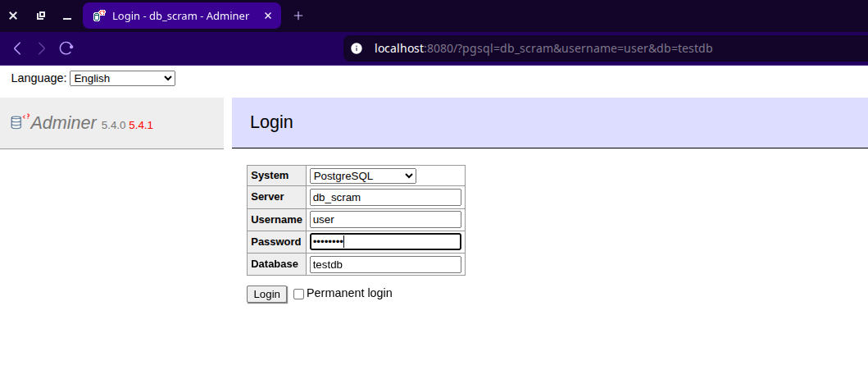Click the browser forward arrow

(x=42, y=48)
